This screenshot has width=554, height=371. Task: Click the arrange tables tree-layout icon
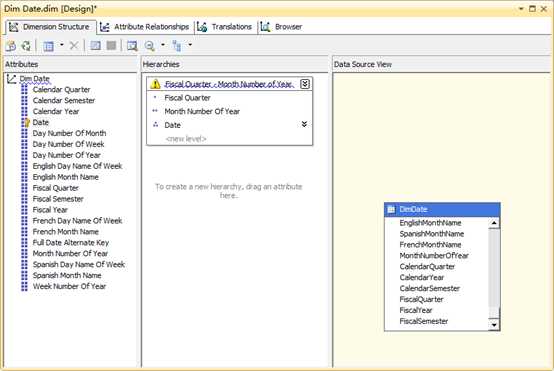tap(177, 46)
